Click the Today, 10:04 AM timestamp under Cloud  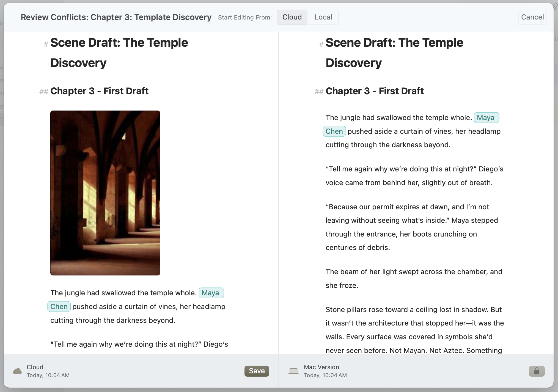[48, 376]
